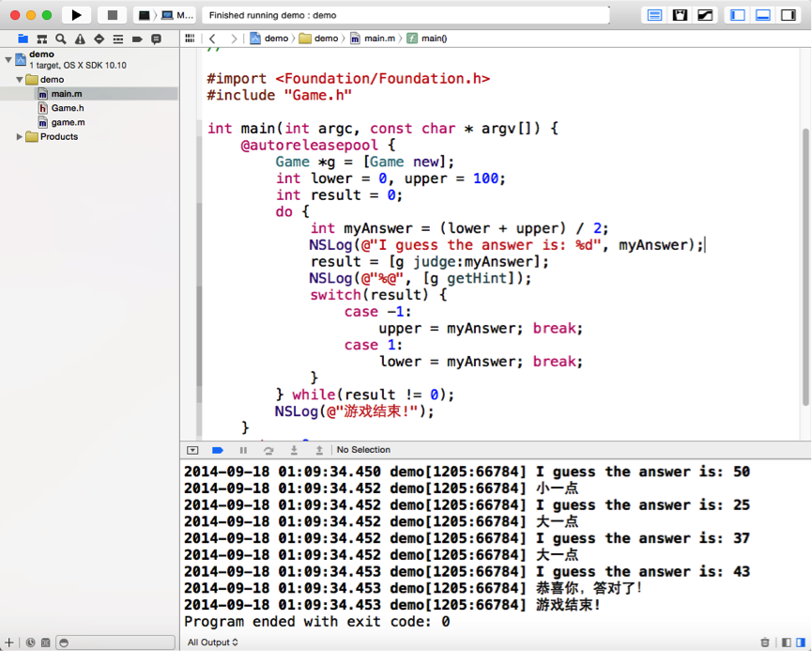
Task: Toggle breakpoints activation
Action: (x=218, y=450)
